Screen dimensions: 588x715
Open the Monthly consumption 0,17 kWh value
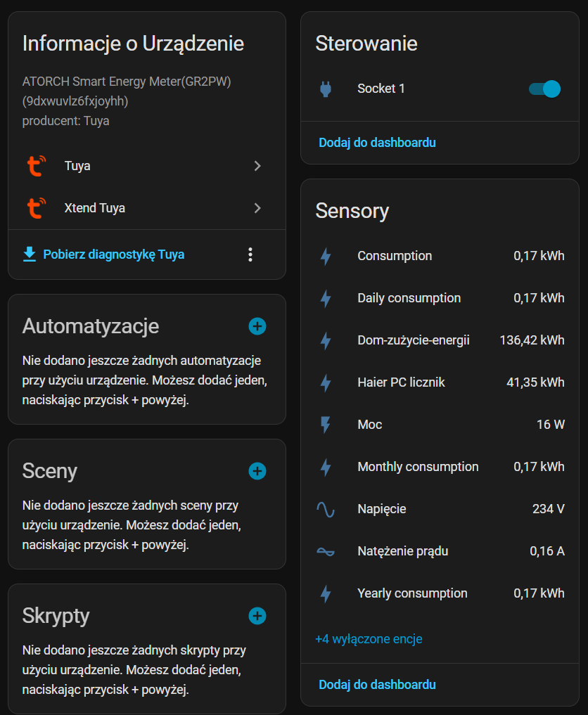(539, 467)
